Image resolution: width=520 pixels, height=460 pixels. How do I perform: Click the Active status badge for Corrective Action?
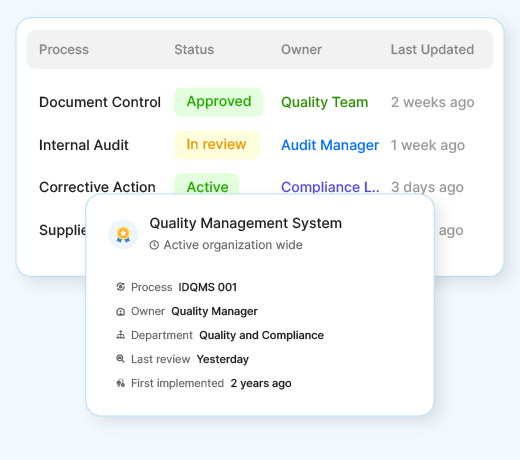tap(207, 184)
